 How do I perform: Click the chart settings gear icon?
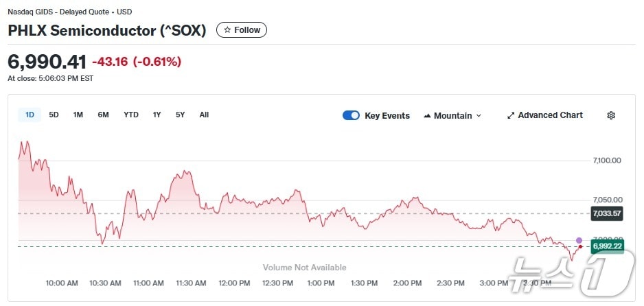(611, 115)
